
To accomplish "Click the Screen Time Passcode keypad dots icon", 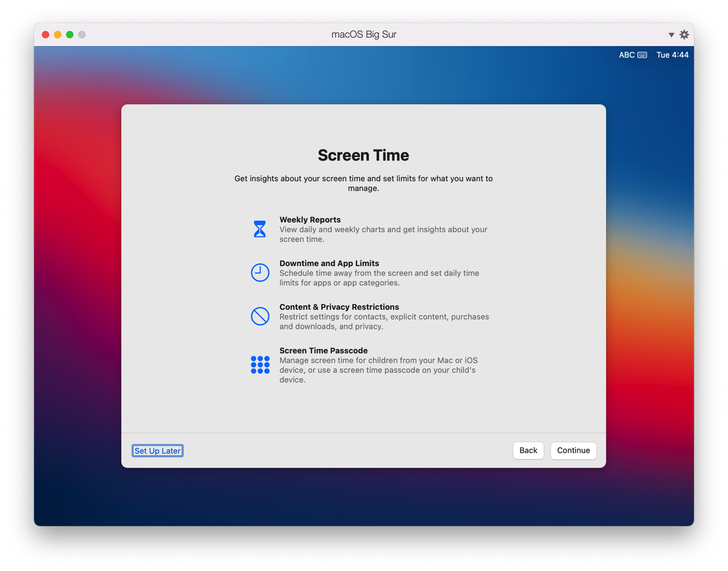I will point(260,364).
